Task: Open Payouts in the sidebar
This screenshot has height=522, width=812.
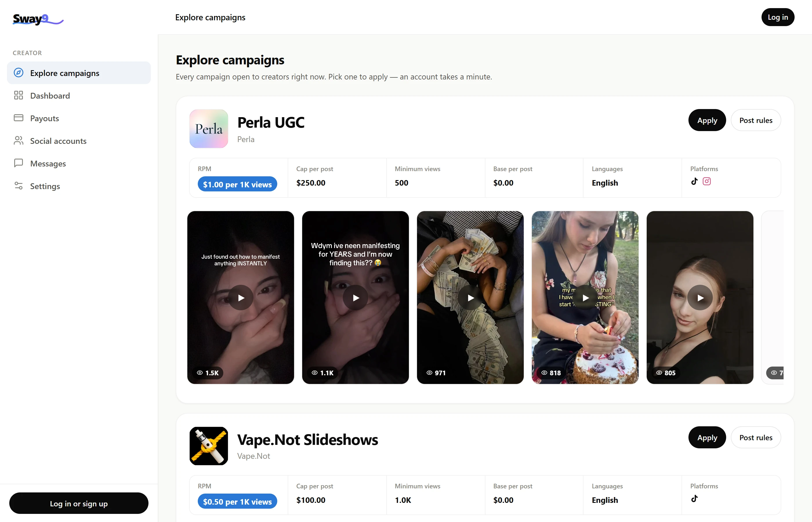Action: (79, 118)
